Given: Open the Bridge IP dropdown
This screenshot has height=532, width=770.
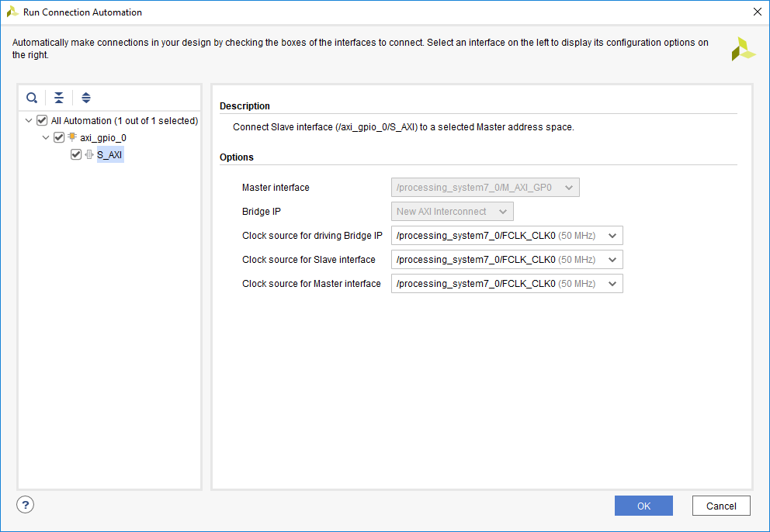Looking at the screenshot, I should pos(453,212).
